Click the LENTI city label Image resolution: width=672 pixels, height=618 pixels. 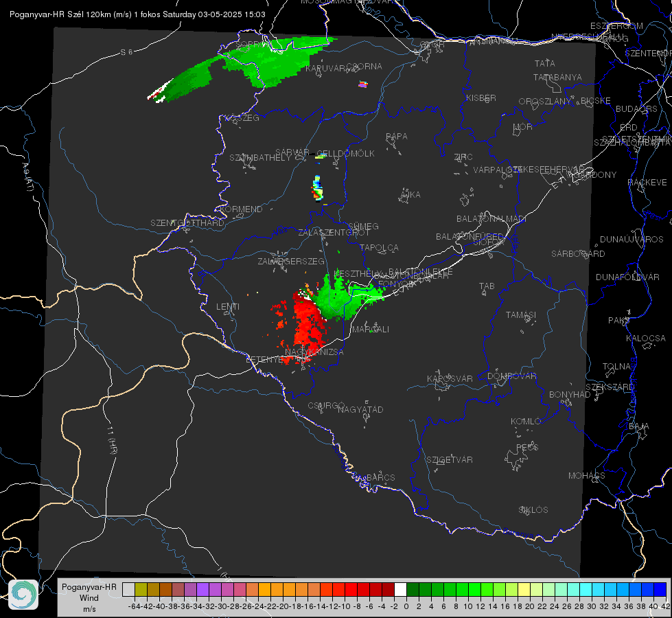tap(228, 307)
